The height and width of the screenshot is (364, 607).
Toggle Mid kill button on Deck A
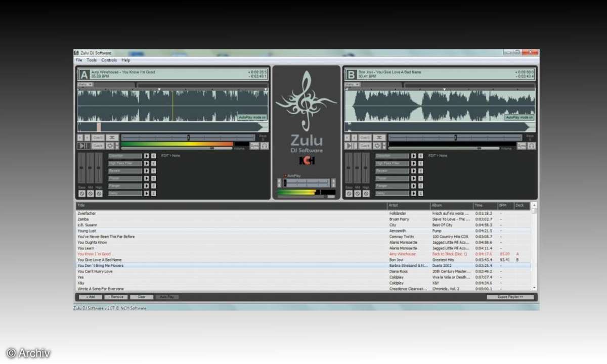(x=90, y=194)
